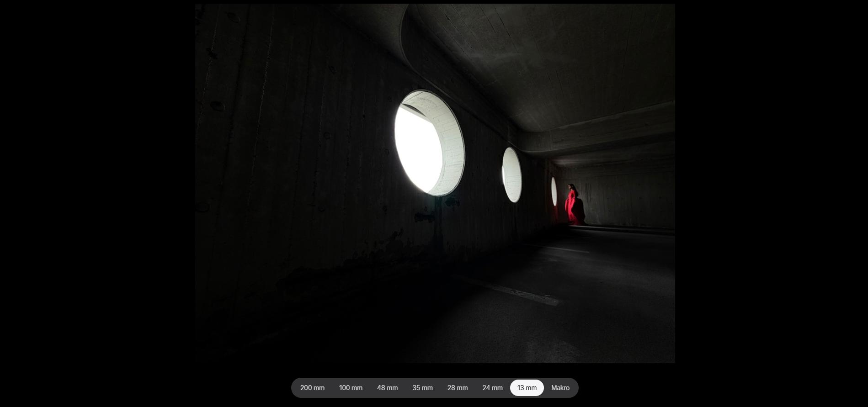Screen dimensions: 868x407
Task: Click the middle round window
Action: (x=511, y=174)
